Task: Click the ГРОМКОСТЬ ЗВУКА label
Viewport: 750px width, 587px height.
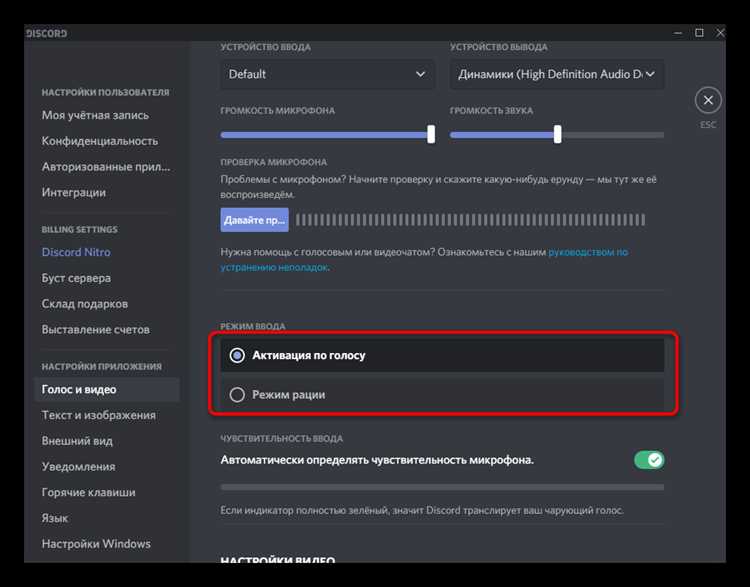Action: (x=491, y=111)
